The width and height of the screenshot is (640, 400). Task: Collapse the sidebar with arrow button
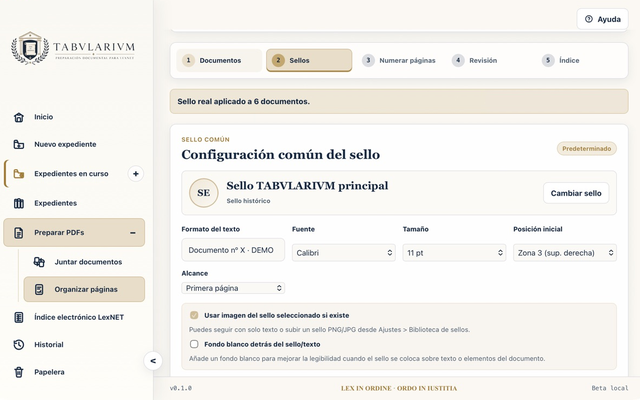[153, 361]
